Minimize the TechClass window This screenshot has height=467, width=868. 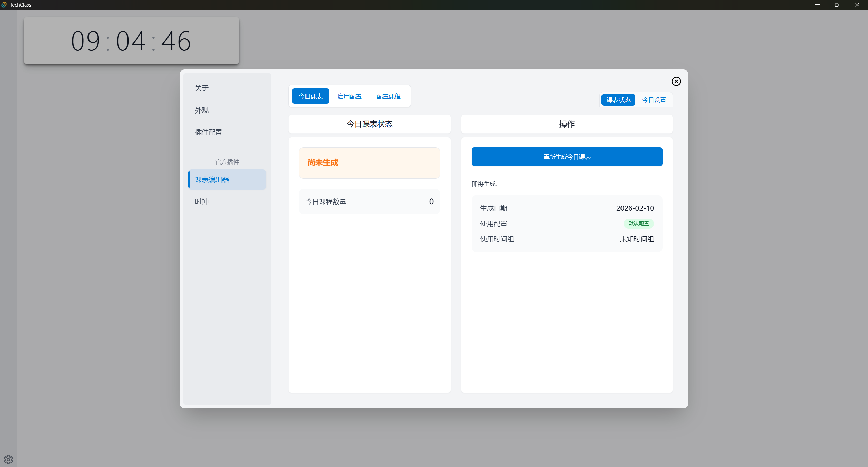point(817,5)
